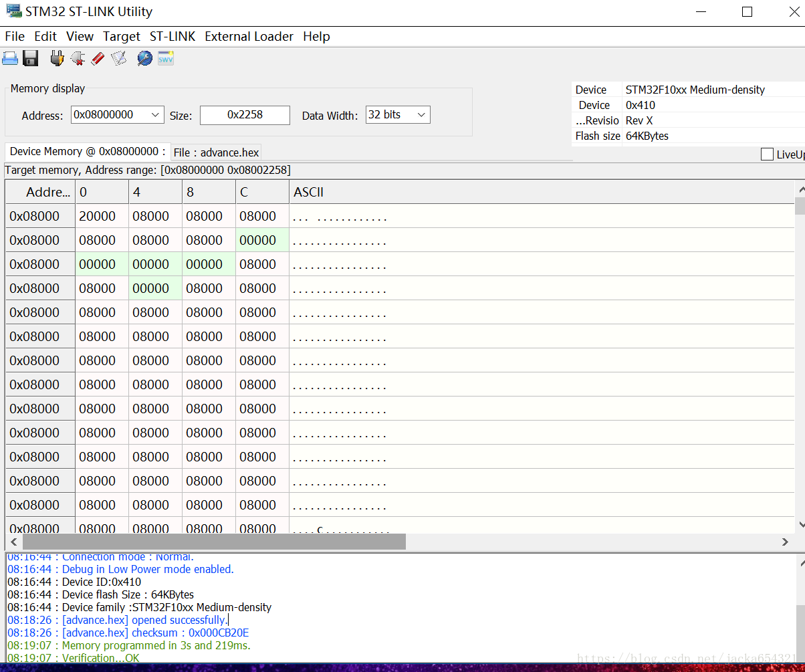Open the External Loader menu

click(249, 37)
